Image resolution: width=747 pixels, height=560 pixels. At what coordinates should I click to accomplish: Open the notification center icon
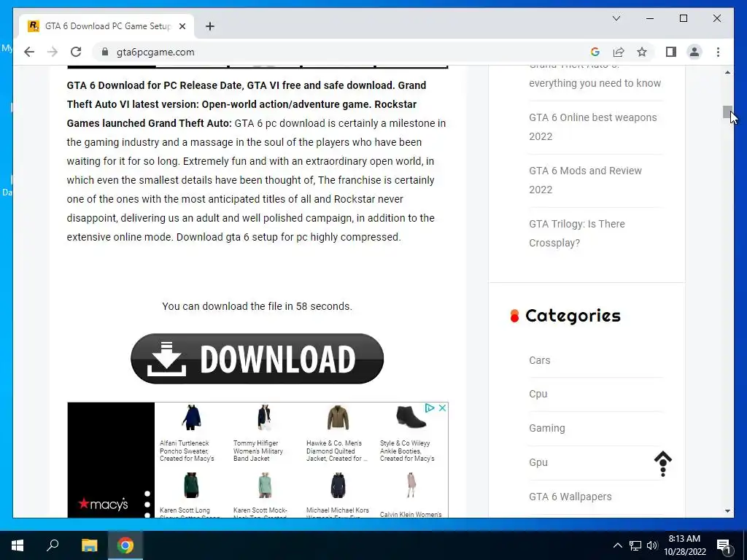[724, 545]
